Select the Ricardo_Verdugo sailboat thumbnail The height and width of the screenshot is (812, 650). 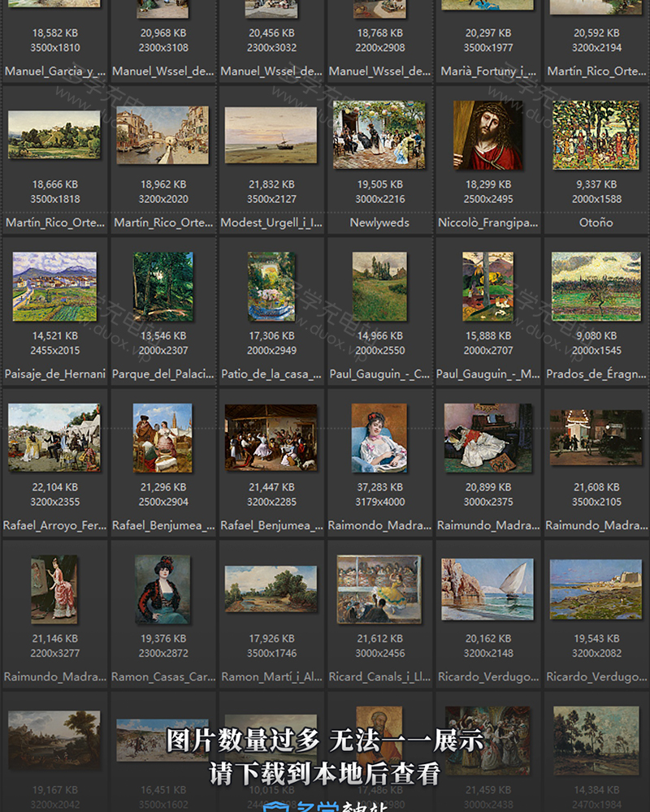pos(487,589)
